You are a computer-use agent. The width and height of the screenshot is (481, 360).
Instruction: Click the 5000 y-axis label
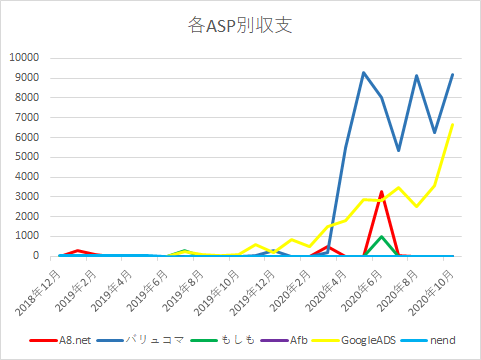[27, 157]
